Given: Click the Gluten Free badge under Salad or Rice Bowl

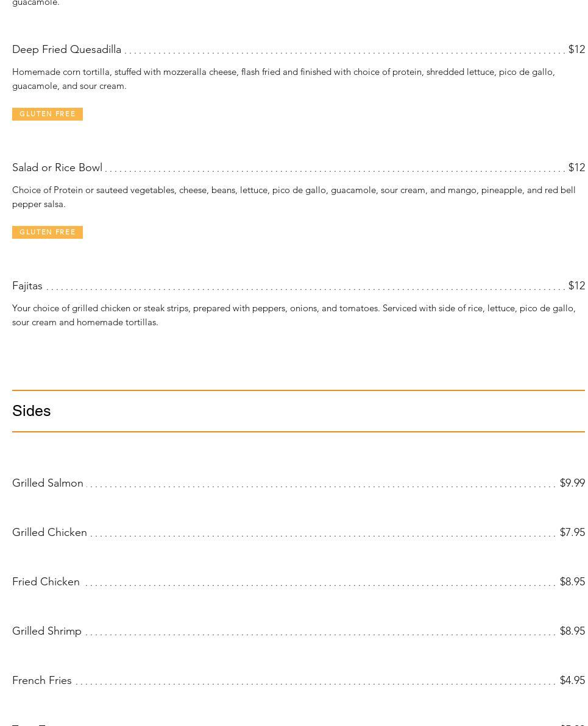Looking at the screenshot, I should 48,232.
